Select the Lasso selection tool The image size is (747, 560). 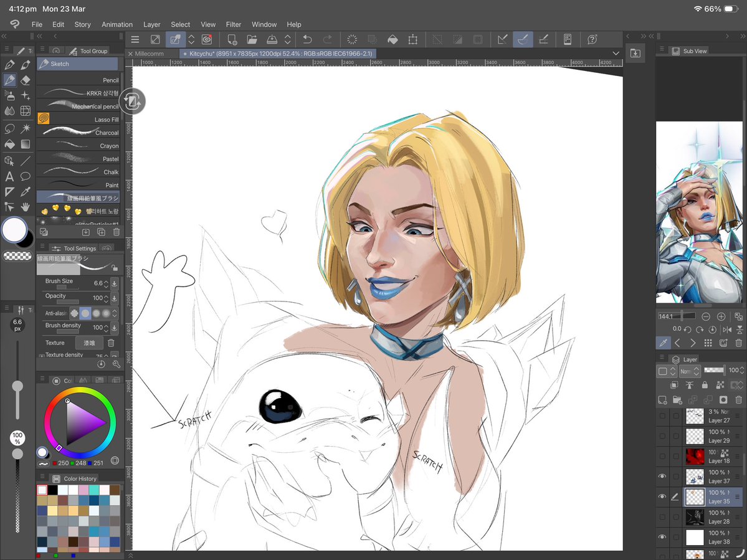[9, 128]
